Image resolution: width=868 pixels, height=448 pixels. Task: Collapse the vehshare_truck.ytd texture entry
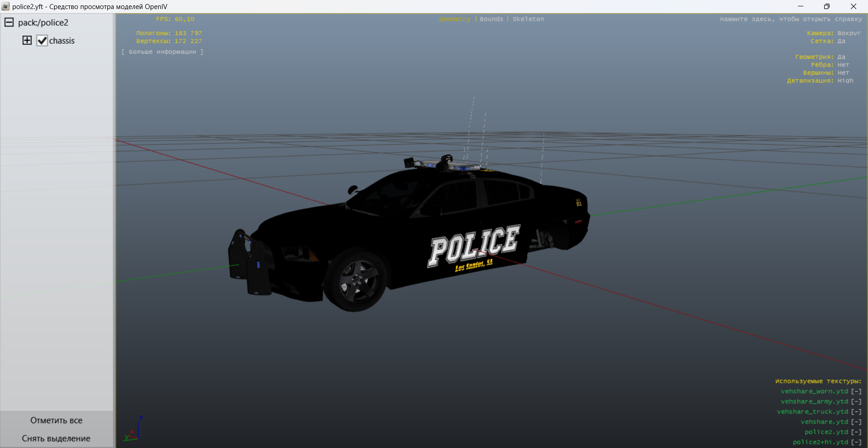click(856, 412)
